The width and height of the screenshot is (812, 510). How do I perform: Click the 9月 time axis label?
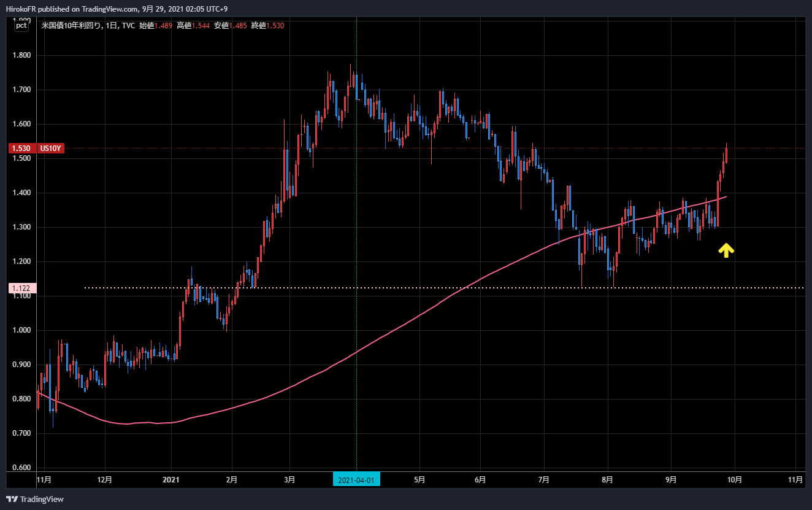[671, 479]
